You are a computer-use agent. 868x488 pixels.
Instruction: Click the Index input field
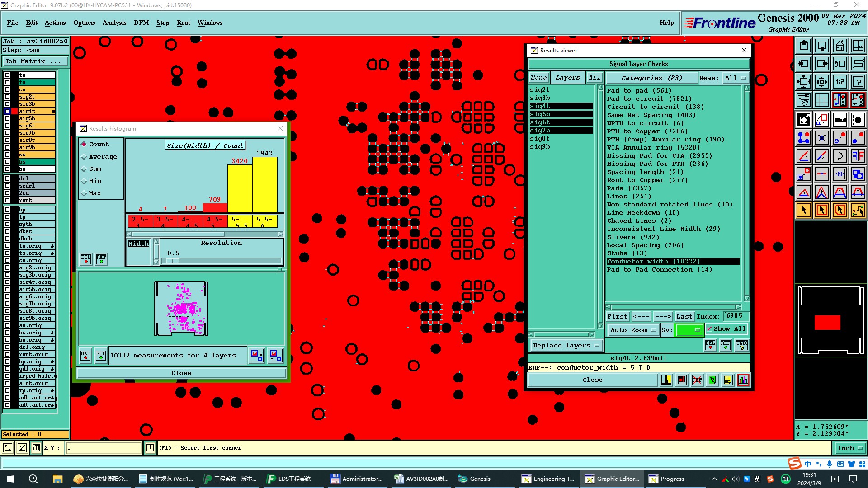pos(736,316)
